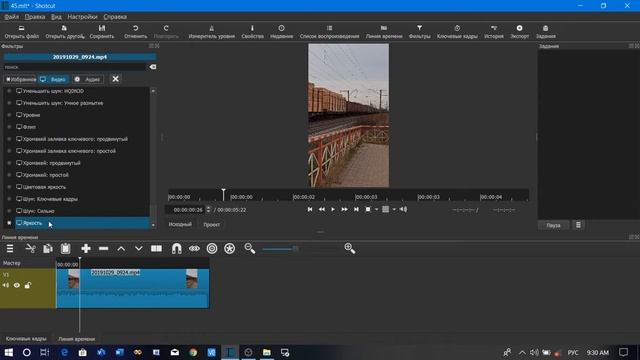Select the Цветовая яркость filter
Screen dimensions: 640x360
pos(82,187)
